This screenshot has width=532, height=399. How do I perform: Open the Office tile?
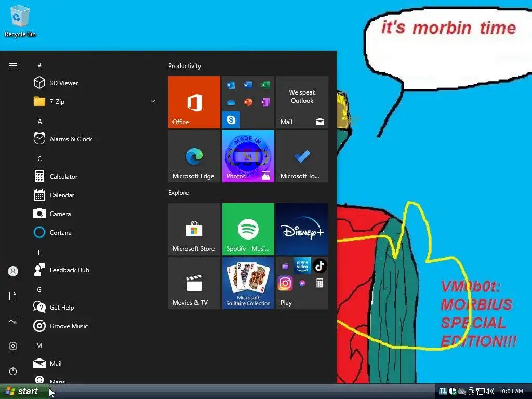pyautogui.click(x=194, y=102)
